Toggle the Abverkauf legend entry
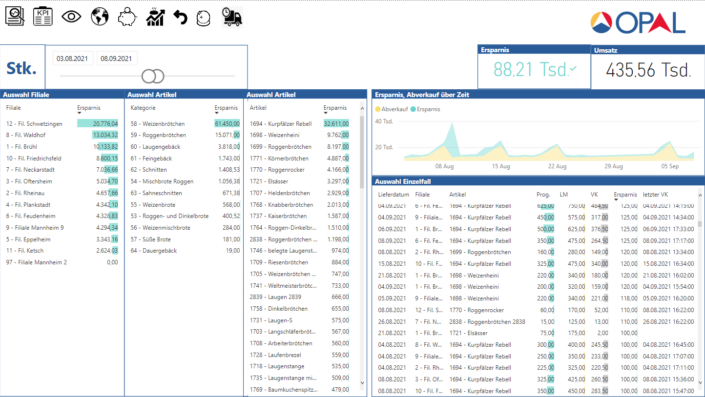Screen dimensions: 705x397 [392, 109]
